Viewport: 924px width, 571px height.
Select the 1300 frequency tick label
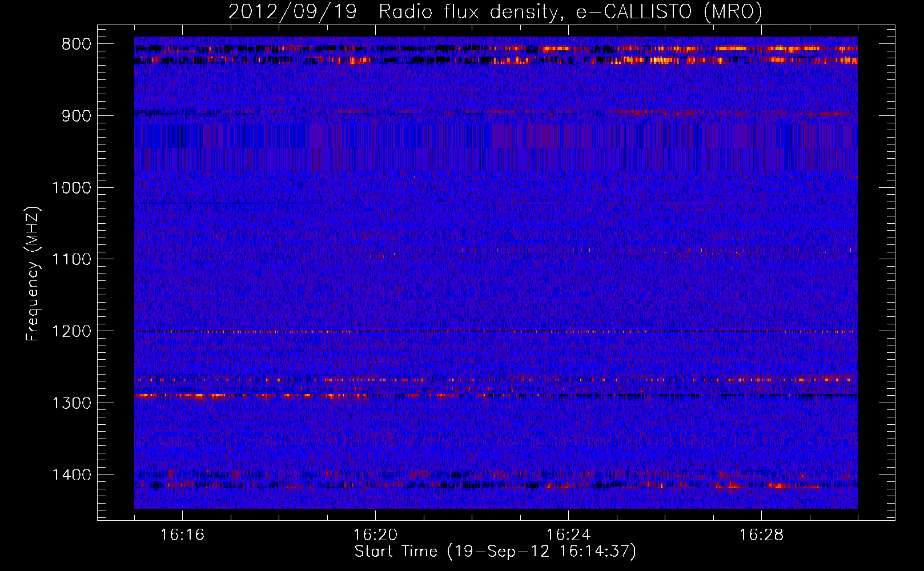[71, 403]
